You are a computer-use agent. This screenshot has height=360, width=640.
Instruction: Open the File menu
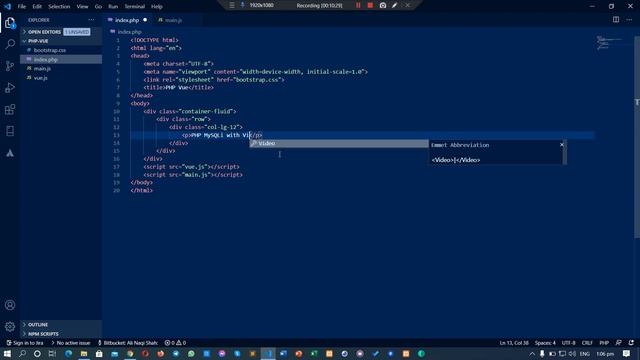(x=22, y=7)
